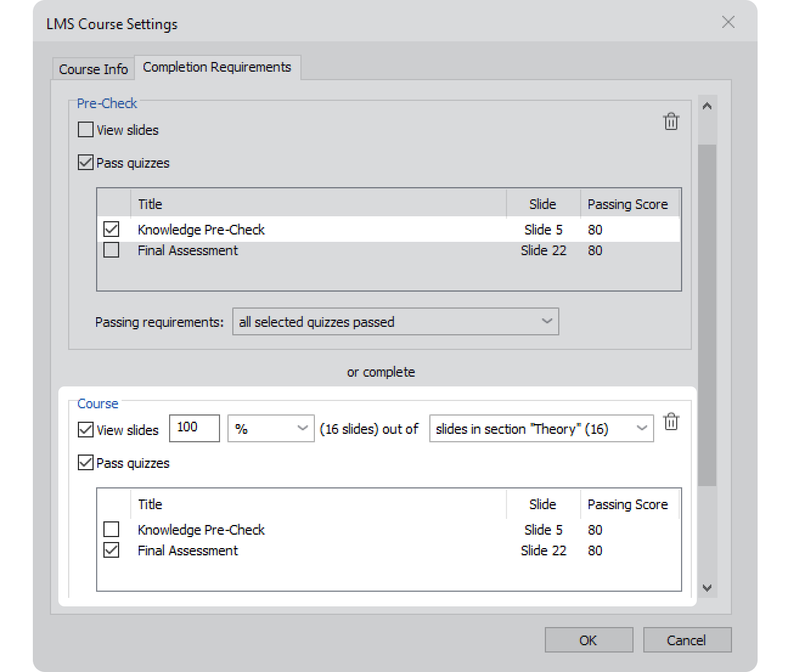788x672 pixels.
Task: Click score 80 for Final Assessment in Course table
Action: pos(595,550)
